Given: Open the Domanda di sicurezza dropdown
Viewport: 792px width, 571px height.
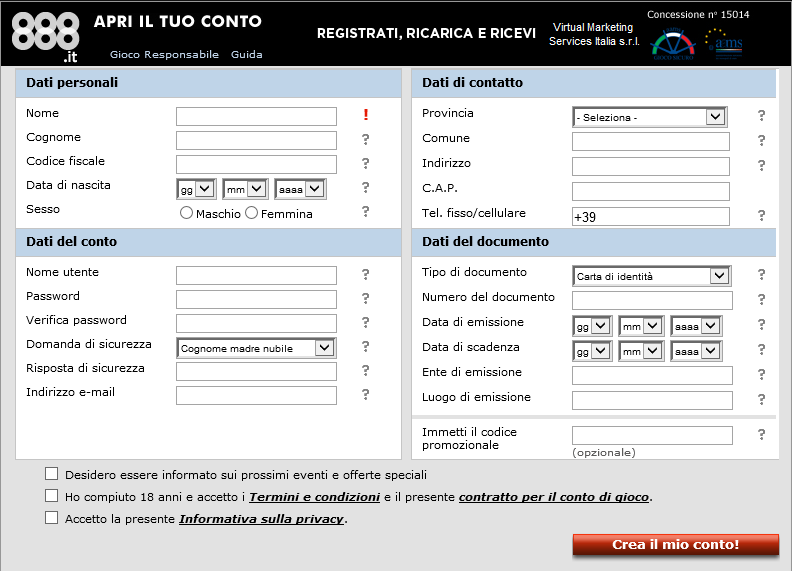Looking at the screenshot, I should tap(257, 348).
